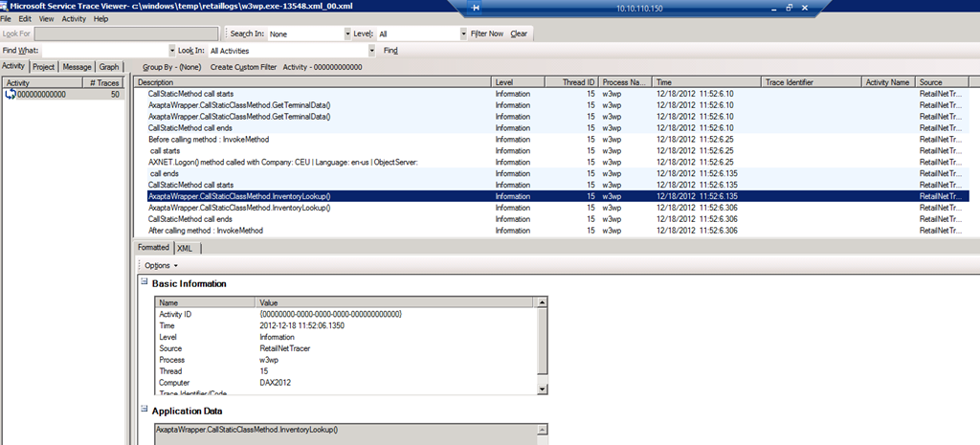
Task: Open the Find What dropdown arrow
Action: click(x=172, y=51)
